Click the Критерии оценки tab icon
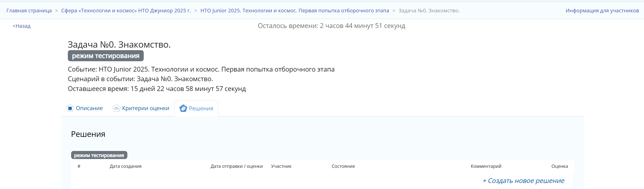The width and height of the screenshot is (644, 189). click(116, 108)
